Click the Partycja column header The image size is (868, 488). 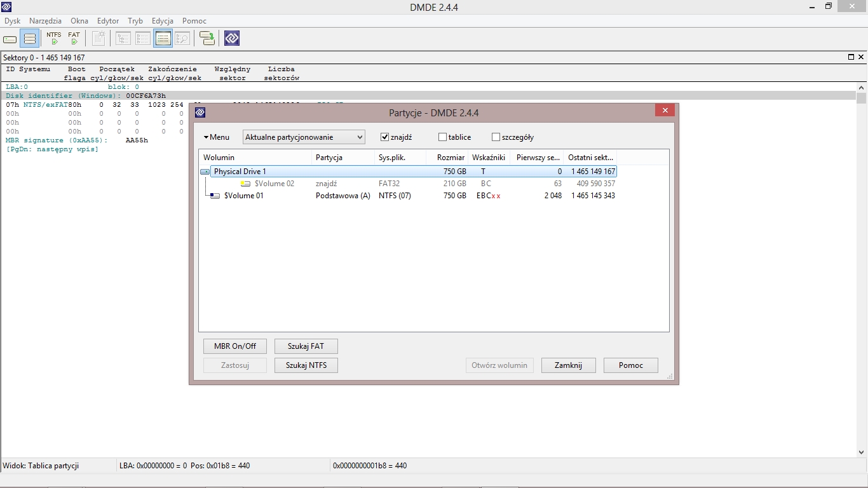point(343,157)
